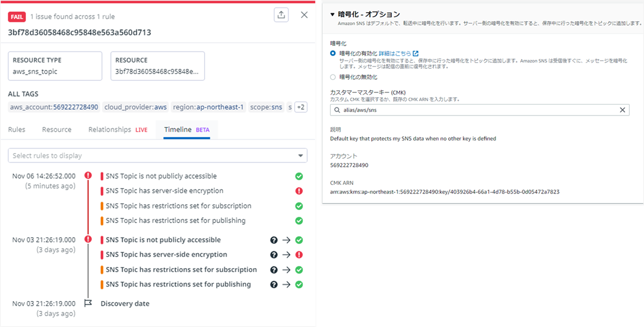The image size is (644, 327).
Task: Click the export/share icon in the header
Action: [x=281, y=15]
